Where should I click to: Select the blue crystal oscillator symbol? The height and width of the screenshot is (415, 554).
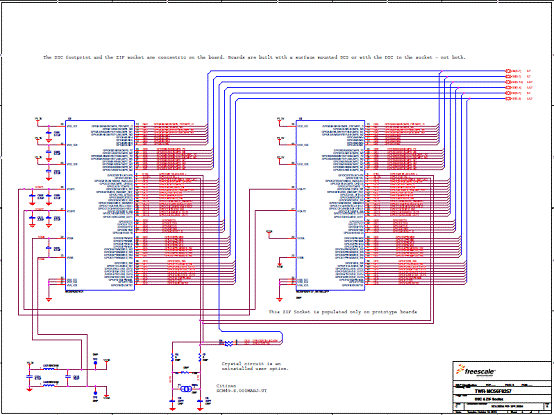186,389
